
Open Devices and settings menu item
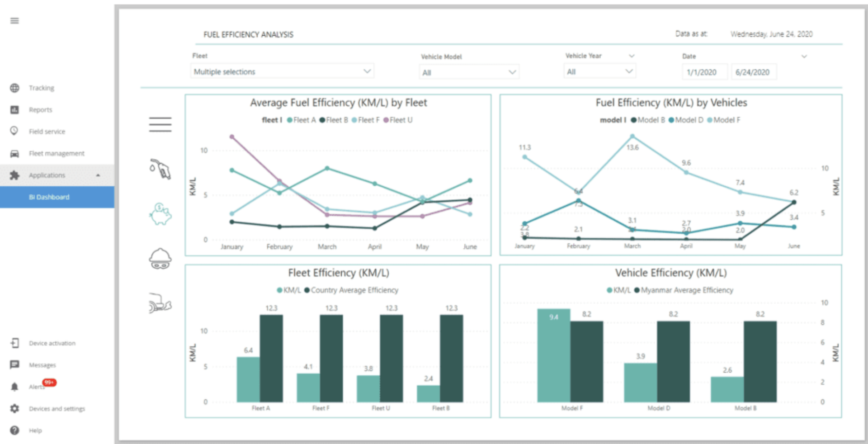point(57,409)
